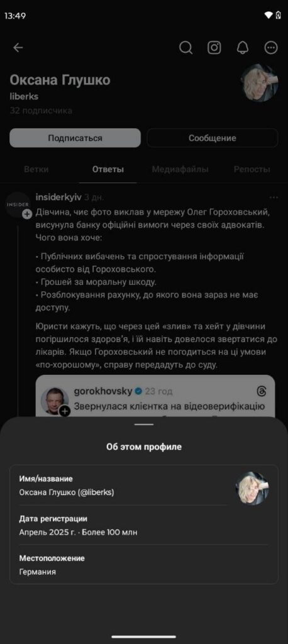
Task: Tap profile avatar in Об этом профиле
Action: tap(252, 488)
